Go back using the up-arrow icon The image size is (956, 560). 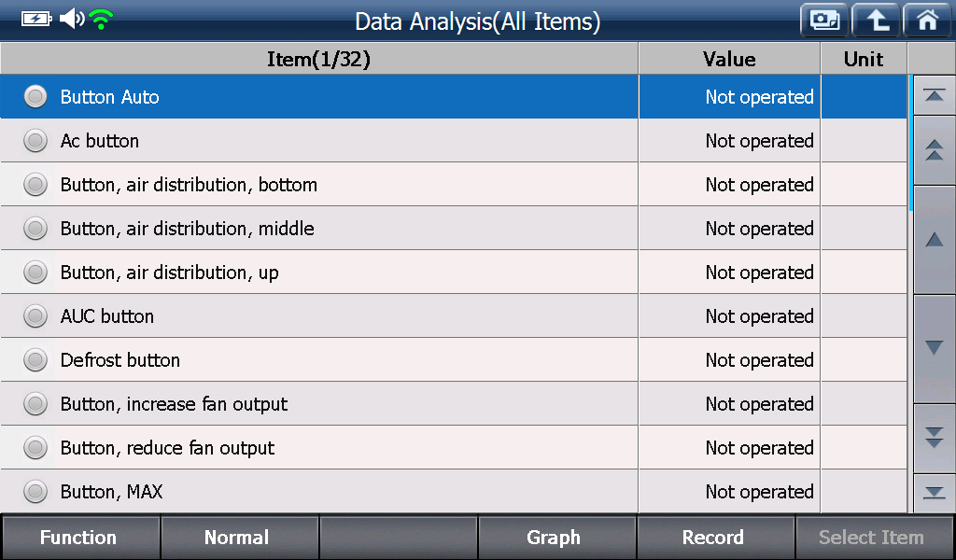(x=876, y=21)
